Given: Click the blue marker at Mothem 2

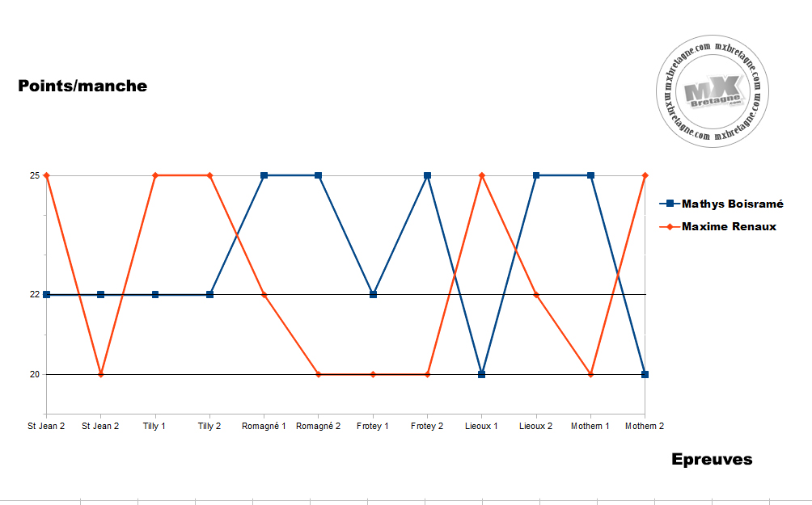Looking at the screenshot, I should tap(645, 374).
